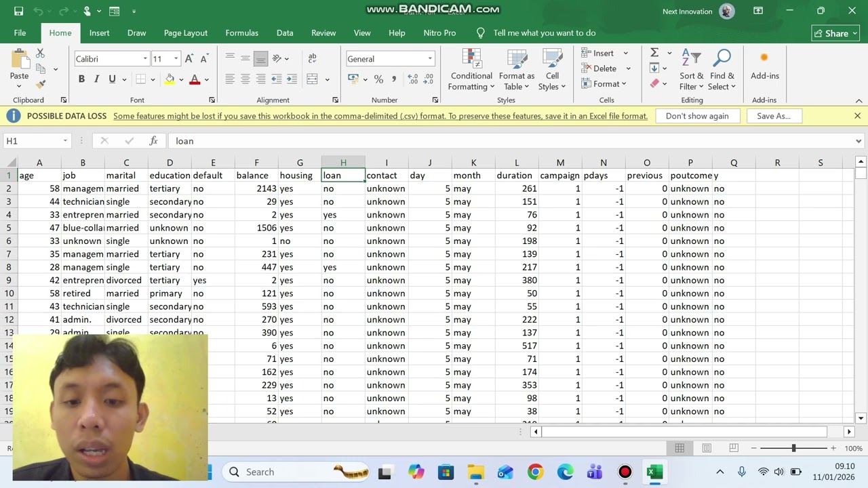
Task: Switch to the Insert tab
Action: pyautogui.click(x=99, y=33)
